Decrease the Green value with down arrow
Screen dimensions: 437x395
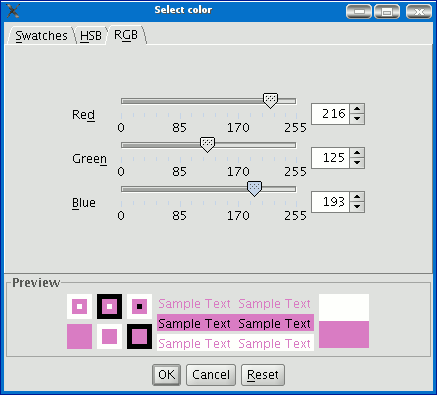point(357,163)
